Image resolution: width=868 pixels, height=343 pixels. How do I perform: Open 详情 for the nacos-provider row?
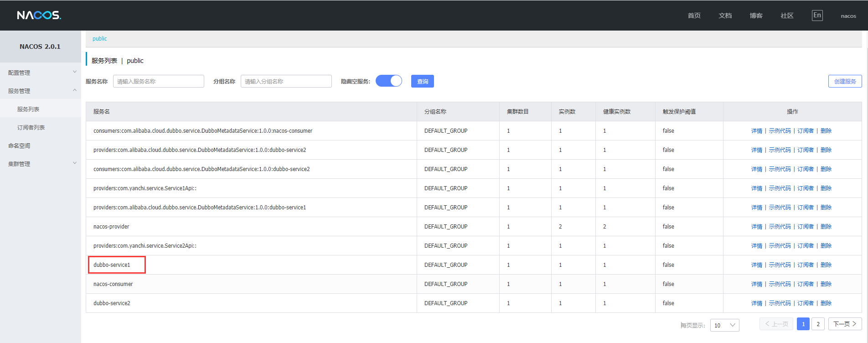pos(757,226)
